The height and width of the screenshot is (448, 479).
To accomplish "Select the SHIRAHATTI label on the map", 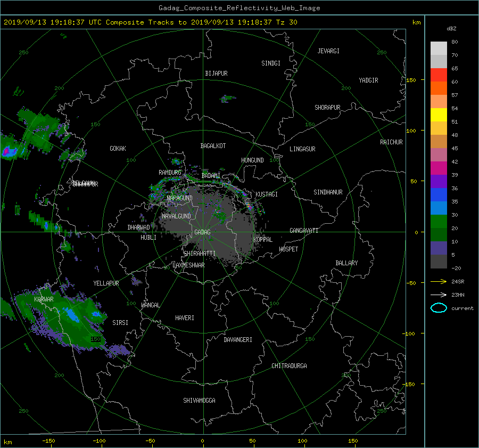I will [200, 254].
